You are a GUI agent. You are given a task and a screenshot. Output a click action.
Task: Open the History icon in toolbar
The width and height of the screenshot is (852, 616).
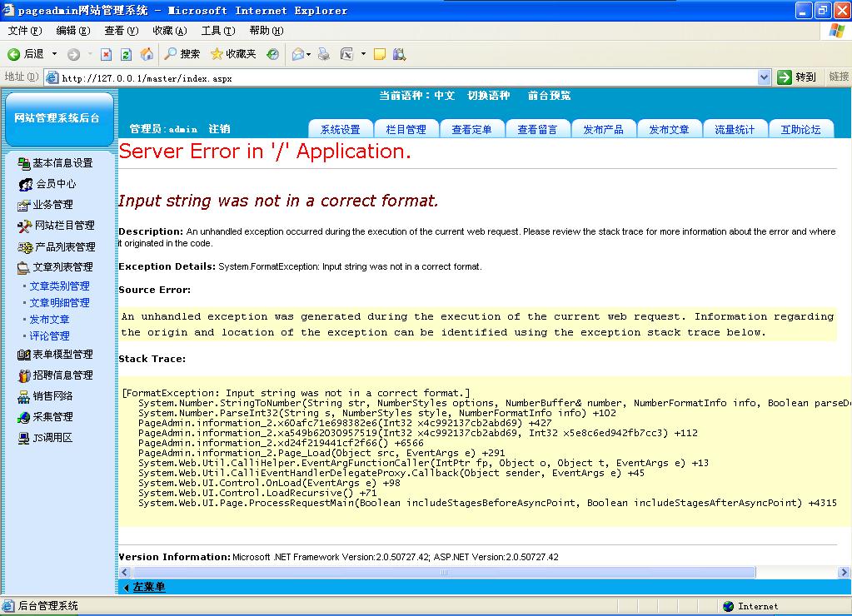pos(272,54)
